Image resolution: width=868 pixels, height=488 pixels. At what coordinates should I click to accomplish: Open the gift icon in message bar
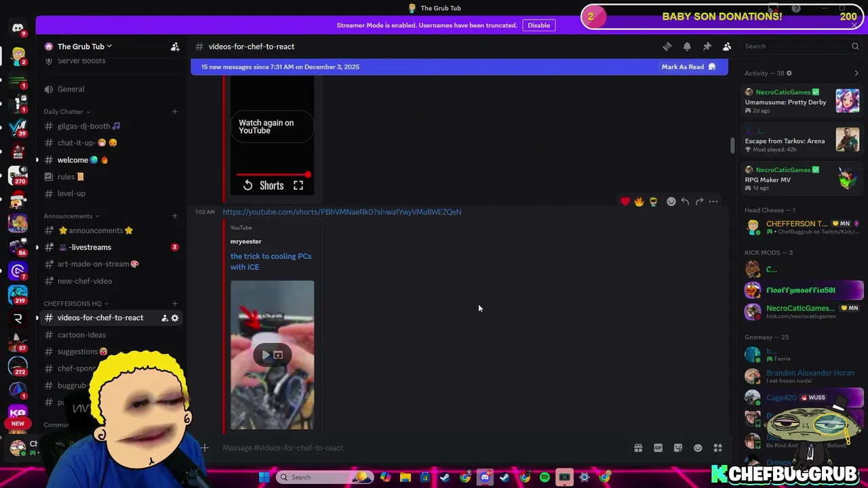pos(638,448)
